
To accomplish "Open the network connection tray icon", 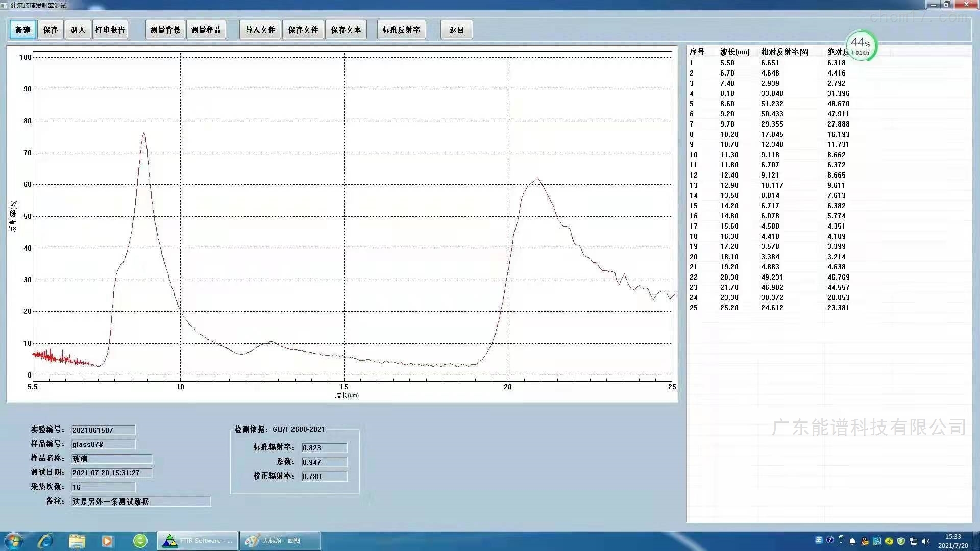I will tap(914, 541).
